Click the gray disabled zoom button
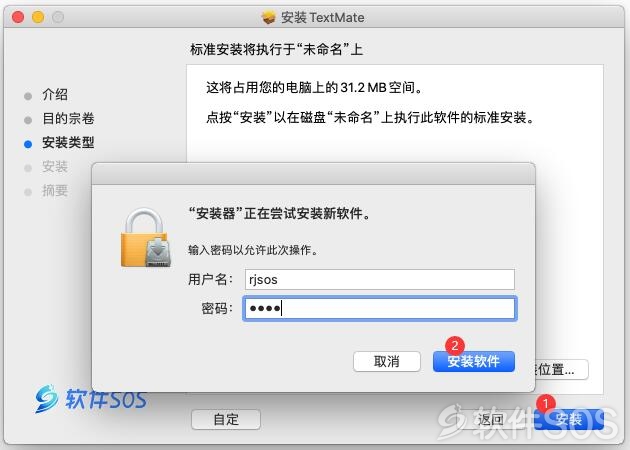 [58, 17]
